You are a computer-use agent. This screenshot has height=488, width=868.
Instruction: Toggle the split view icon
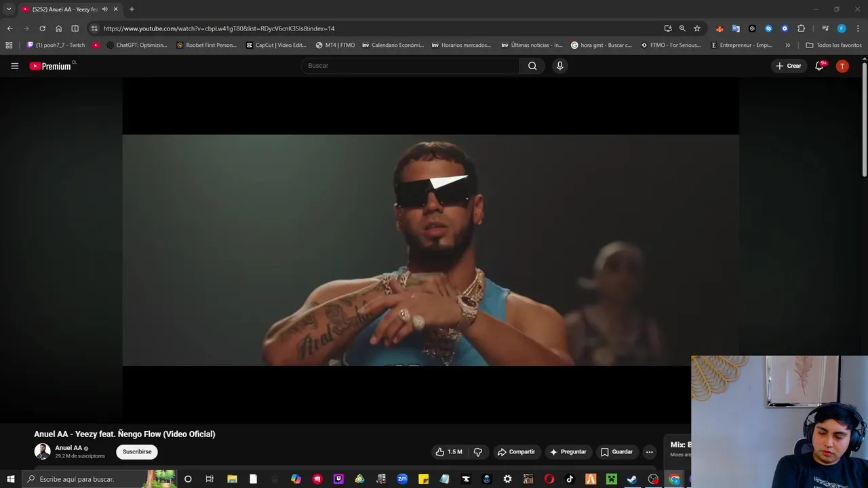[x=75, y=28]
